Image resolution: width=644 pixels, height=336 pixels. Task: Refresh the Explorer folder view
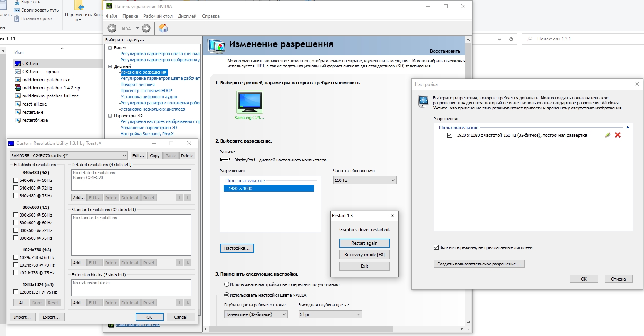511,39
